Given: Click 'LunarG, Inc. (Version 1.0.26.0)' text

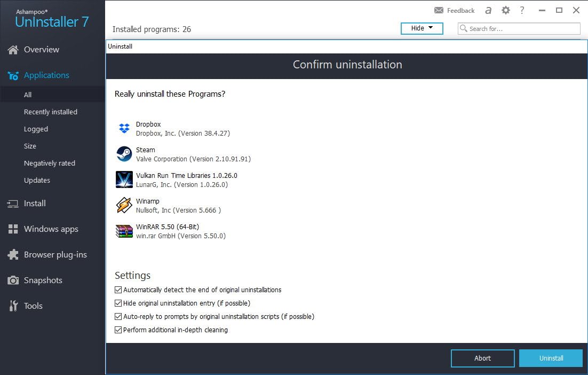Looking at the screenshot, I should 182,185.
